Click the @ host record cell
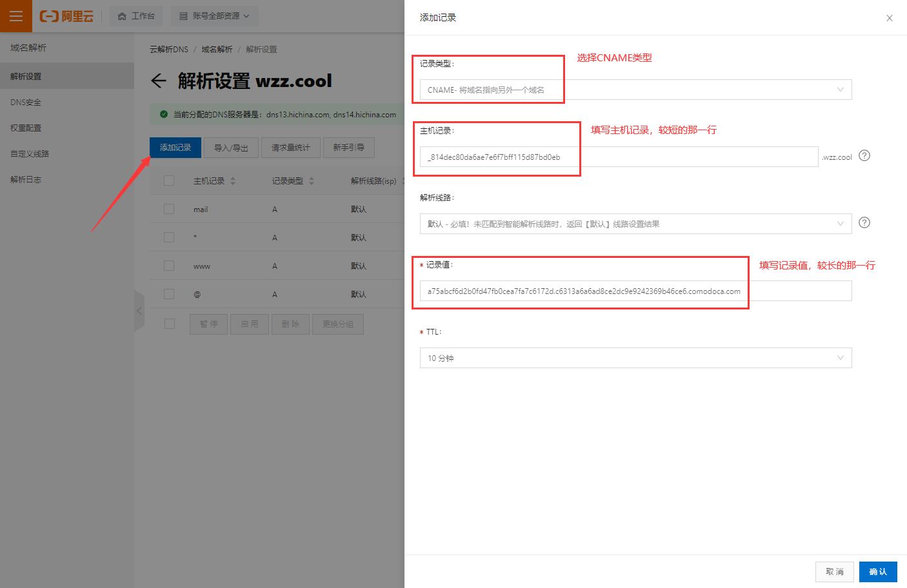Screen dimensions: 907x588 [x=197, y=295]
